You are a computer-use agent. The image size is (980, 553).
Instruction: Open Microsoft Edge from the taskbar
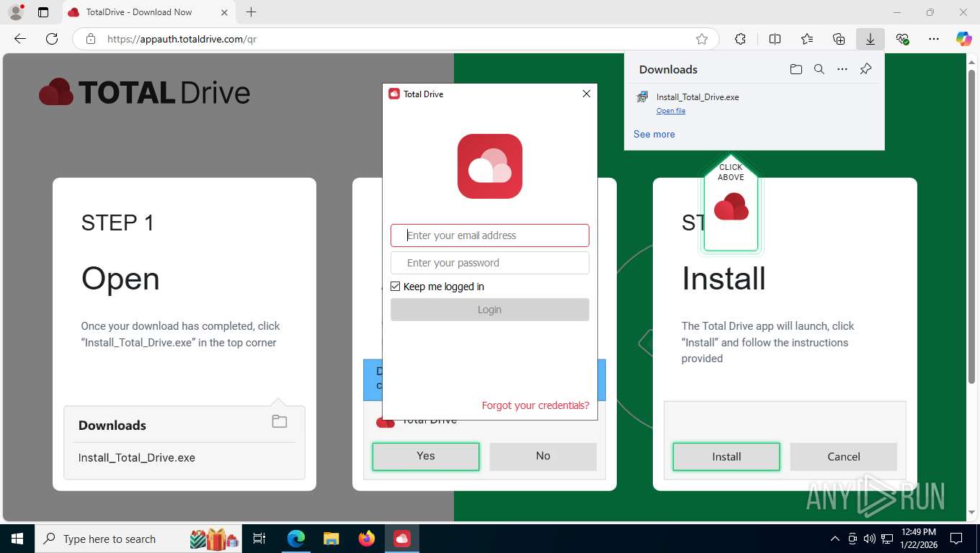tap(296, 539)
